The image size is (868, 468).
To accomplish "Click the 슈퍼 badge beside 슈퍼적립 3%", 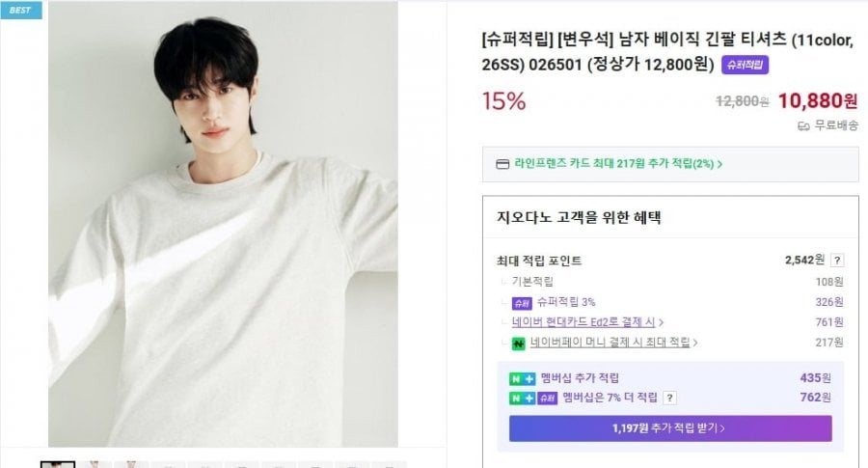I will pyautogui.click(x=521, y=302).
